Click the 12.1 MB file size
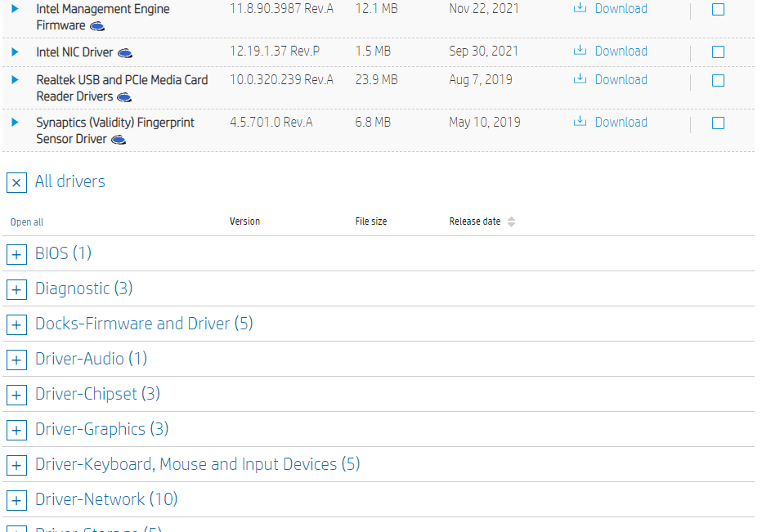 tap(376, 9)
